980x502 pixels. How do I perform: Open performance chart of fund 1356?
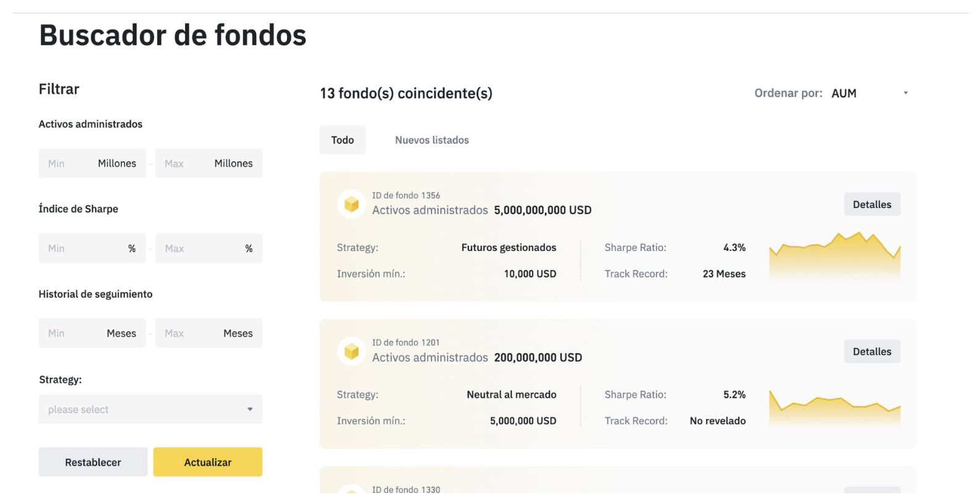pyautogui.click(x=834, y=255)
